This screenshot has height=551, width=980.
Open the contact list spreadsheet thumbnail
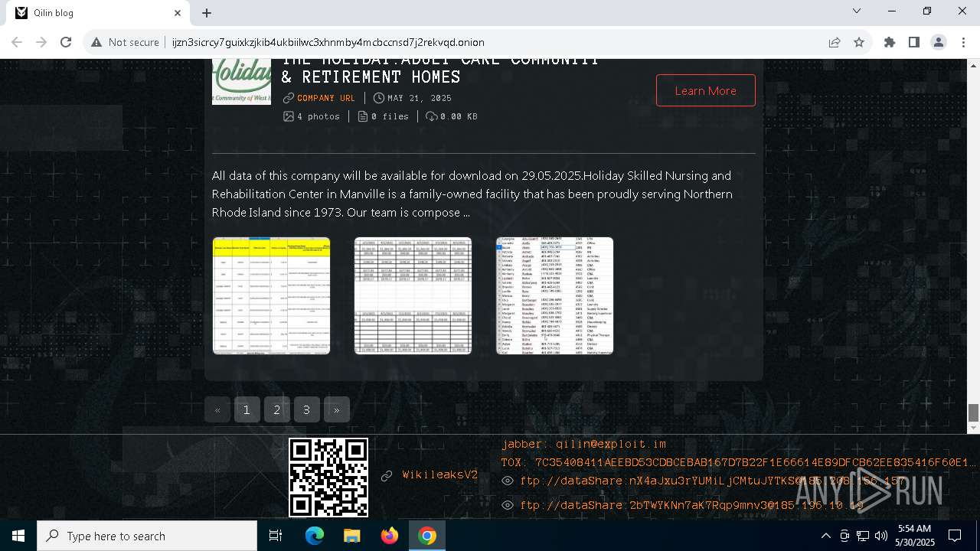(554, 295)
